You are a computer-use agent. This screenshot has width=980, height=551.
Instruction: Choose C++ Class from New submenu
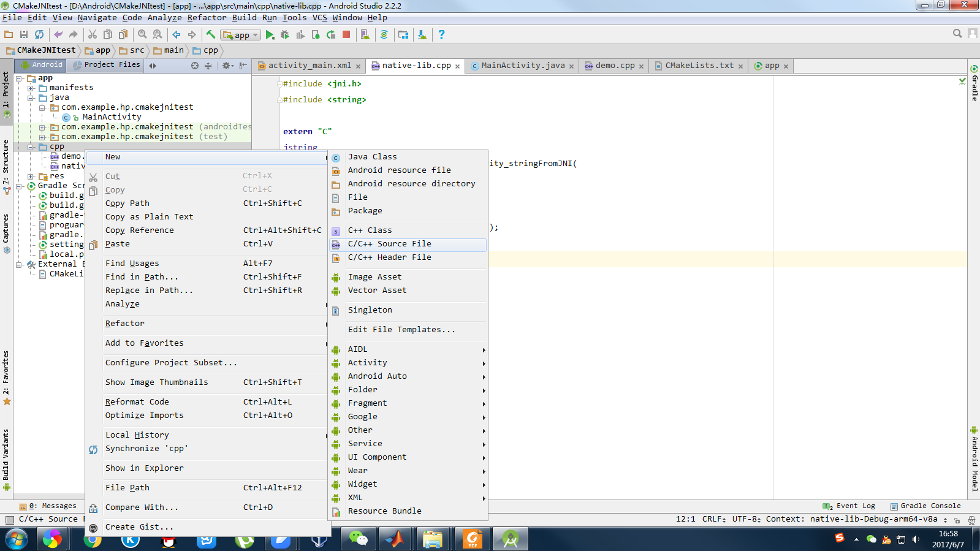(408, 230)
